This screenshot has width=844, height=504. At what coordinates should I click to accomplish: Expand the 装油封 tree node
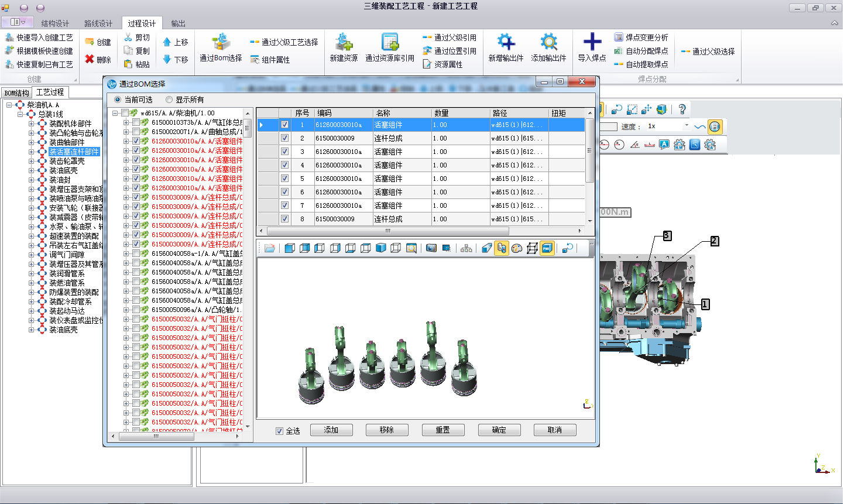tap(32, 180)
